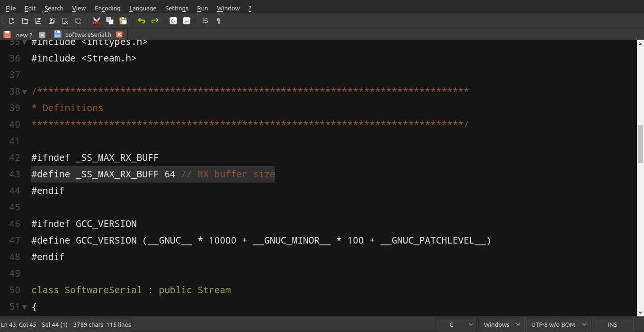The image size is (644, 332).
Task: Paste using the clipboard icon
Action: point(123,21)
